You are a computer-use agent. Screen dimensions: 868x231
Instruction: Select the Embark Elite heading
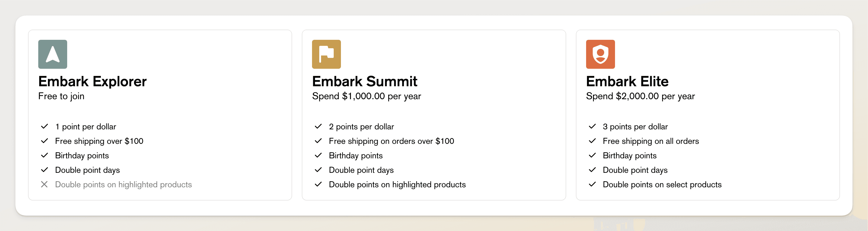[x=627, y=81]
